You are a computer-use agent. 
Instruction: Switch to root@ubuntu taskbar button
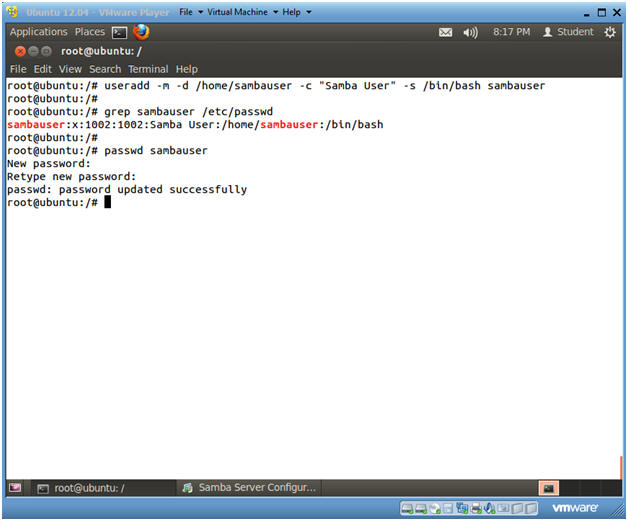(102, 488)
